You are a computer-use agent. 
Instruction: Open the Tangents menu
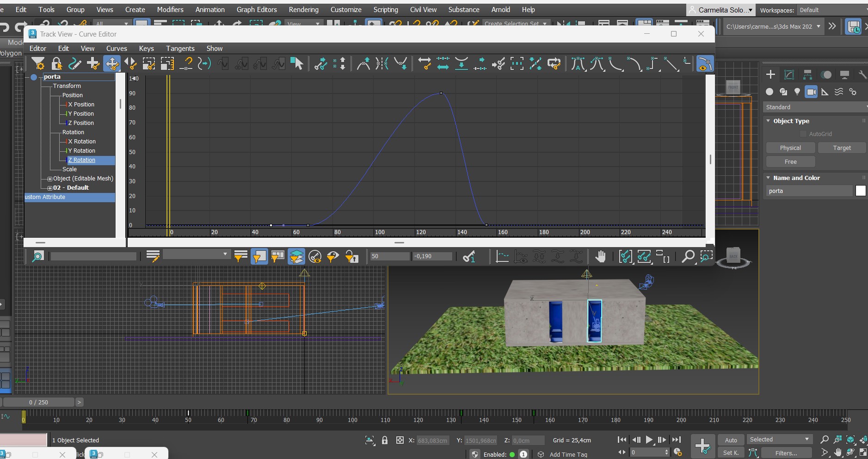(180, 49)
